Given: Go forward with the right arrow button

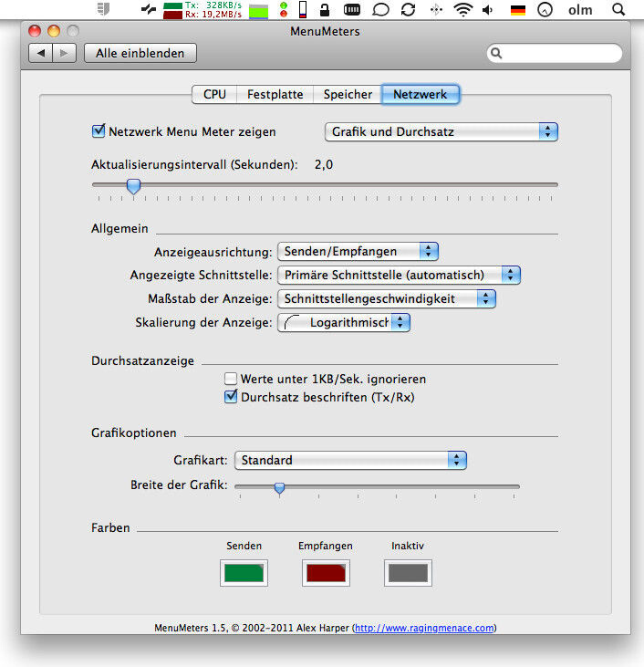Looking at the screenshot, I should (x=64, y=53).
